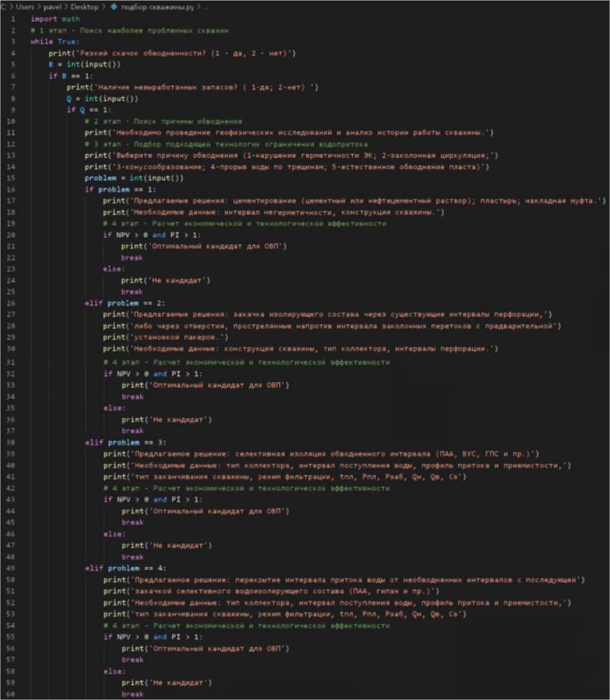
Task: Place cursor on 'if B == 1:' line
Action: point(71,76)
